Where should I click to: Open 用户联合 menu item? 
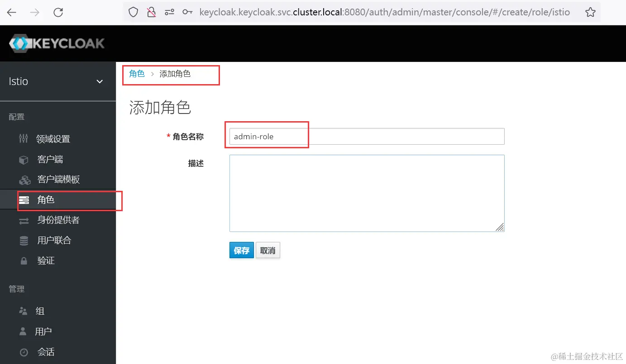54,241
